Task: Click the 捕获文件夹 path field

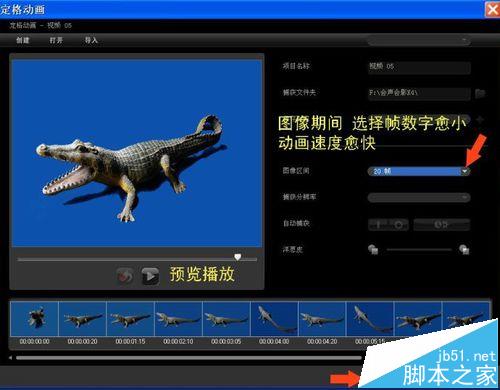Action: pos(419,93)
